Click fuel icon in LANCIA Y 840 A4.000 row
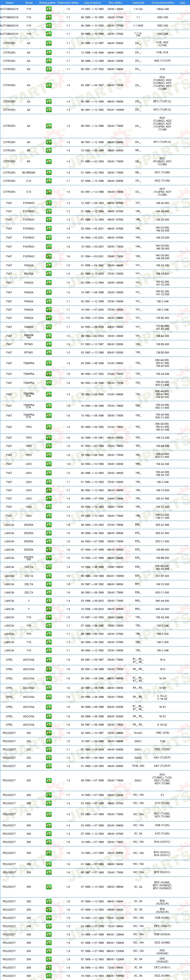The height and width of the screenshot is (980, 190). pos(49,601)
